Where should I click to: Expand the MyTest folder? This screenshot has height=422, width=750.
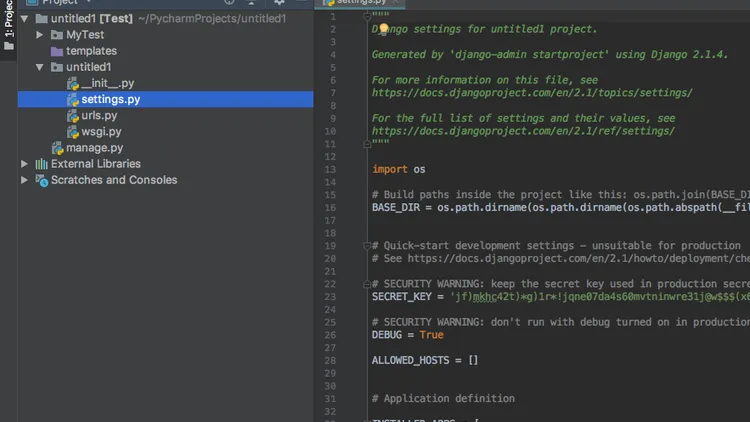[x=40, y=35]
